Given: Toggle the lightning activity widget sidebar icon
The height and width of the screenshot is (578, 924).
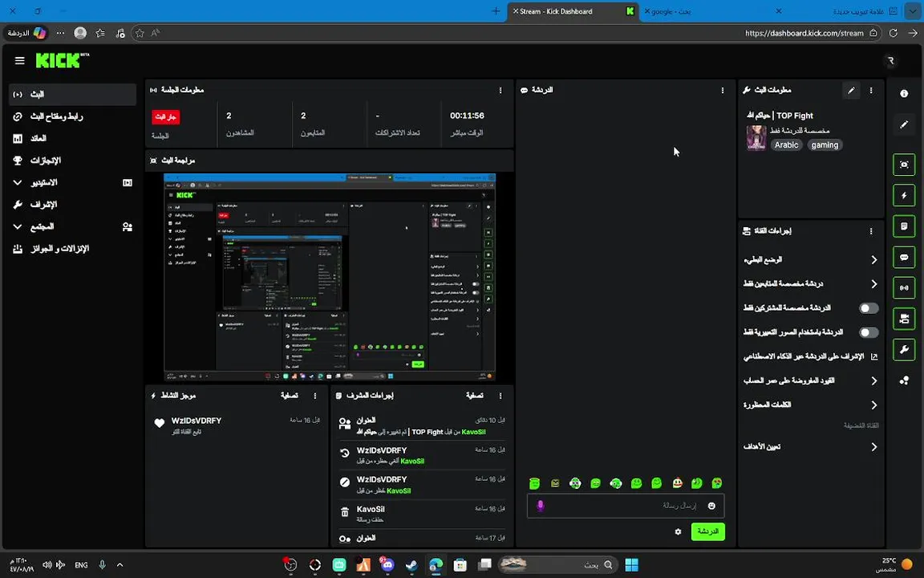Looking at the screenshot, I should [903, 195].
